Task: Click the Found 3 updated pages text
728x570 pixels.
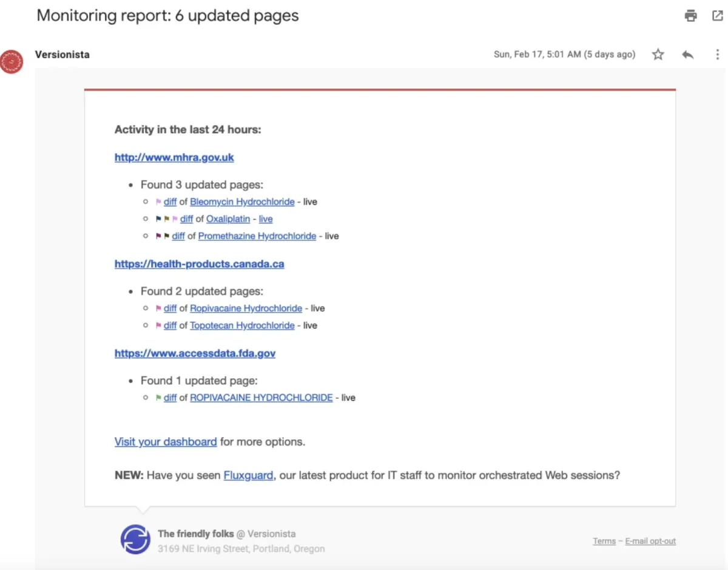Action: (202, 185)
